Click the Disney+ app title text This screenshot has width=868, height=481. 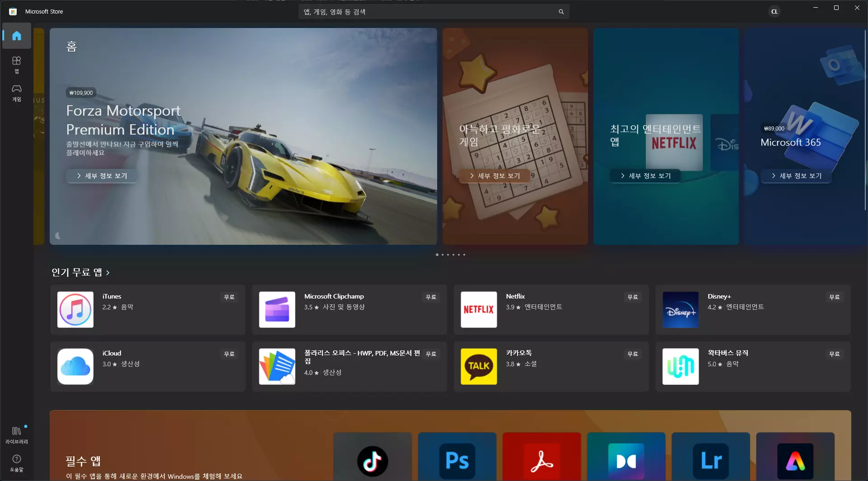(x=719, y=296)
